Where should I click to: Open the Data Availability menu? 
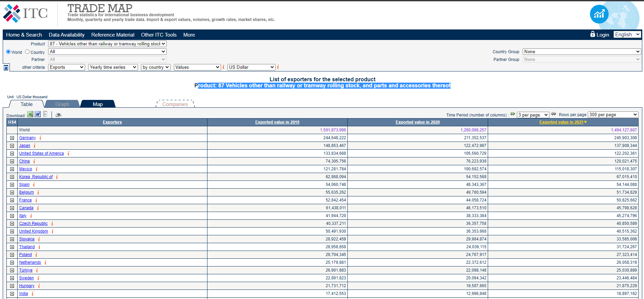tap(66, 35)
